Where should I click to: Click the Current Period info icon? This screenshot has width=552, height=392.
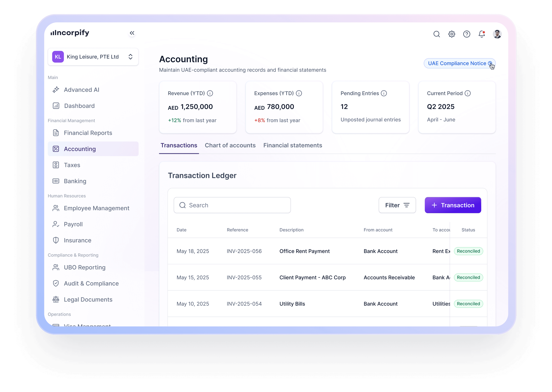pyautogui.click(x=468, y=93)
